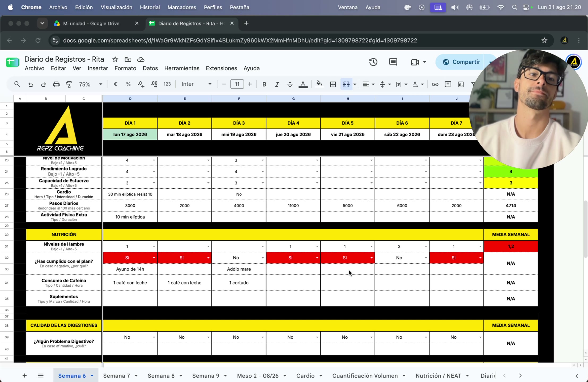The image size is (588, 382).
Task: Switch to Mi unidad - Google Drive tab
Action: (91, 23)
